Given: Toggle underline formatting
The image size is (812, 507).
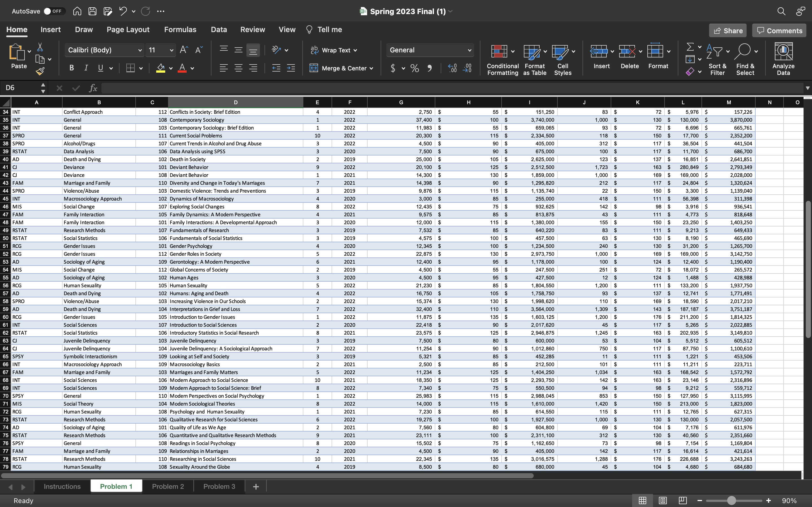Looking at the screenshot, I should point(101,68).
